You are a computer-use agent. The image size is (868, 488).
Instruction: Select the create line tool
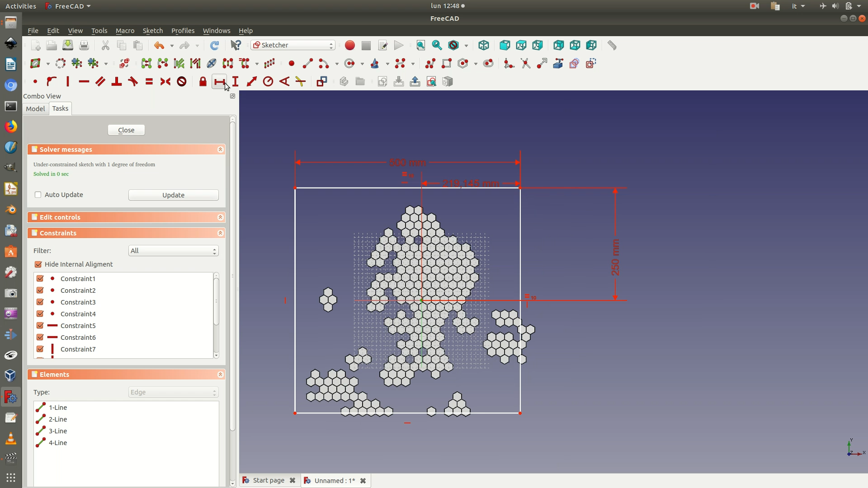[x=308, y=64]
